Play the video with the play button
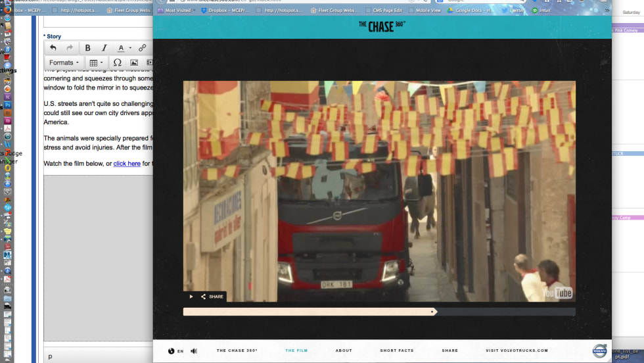The height and width of the screenshot is (363, 644). (191, 297)
